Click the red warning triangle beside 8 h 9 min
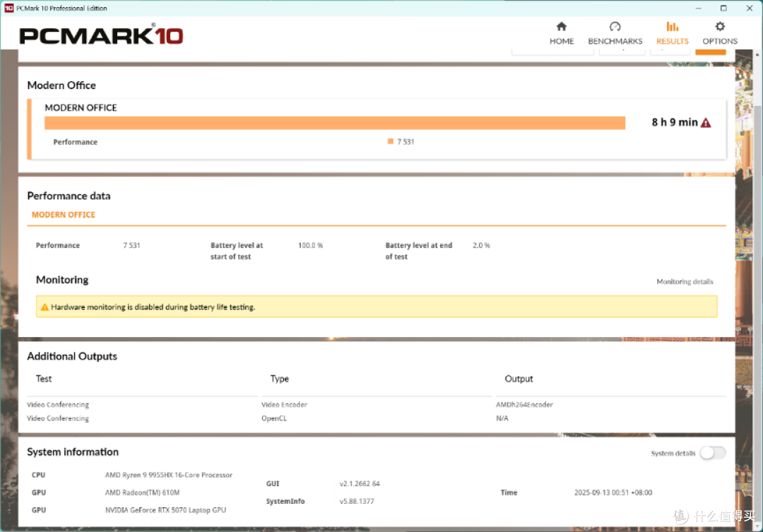The height and width of the screenshot is (532, 763). [x=706, y=123]
